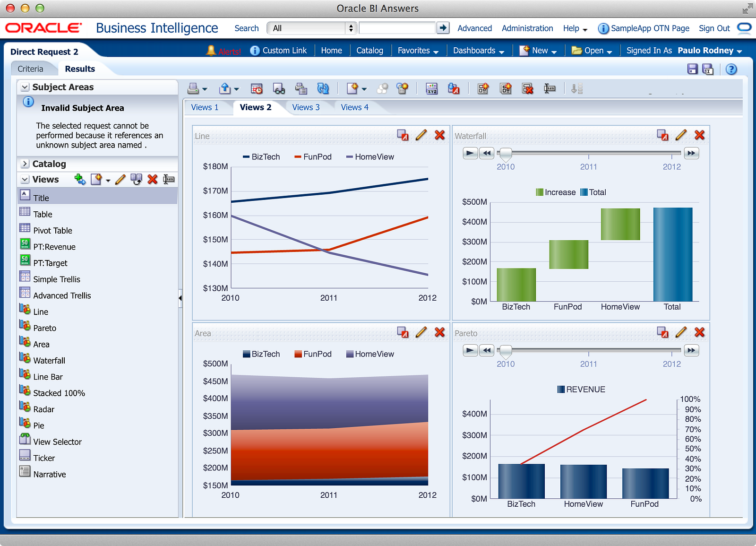Click the Waterfall year slider thumb

pyautogui.click(x=506, y=154)
